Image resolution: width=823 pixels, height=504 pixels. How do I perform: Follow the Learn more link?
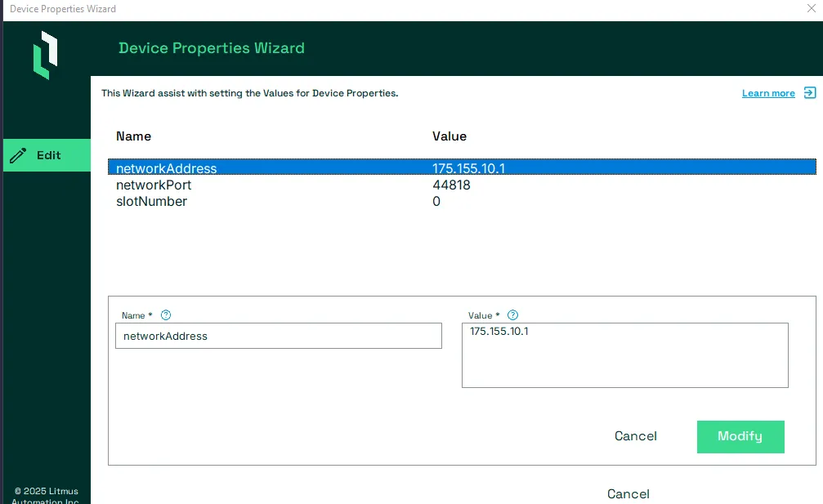click(768, 93)
